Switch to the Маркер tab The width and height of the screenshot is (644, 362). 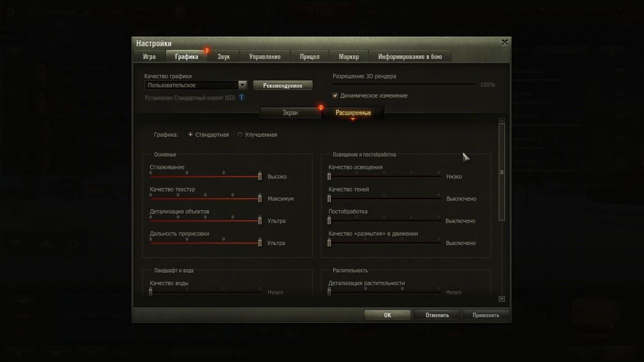[349, 56]
